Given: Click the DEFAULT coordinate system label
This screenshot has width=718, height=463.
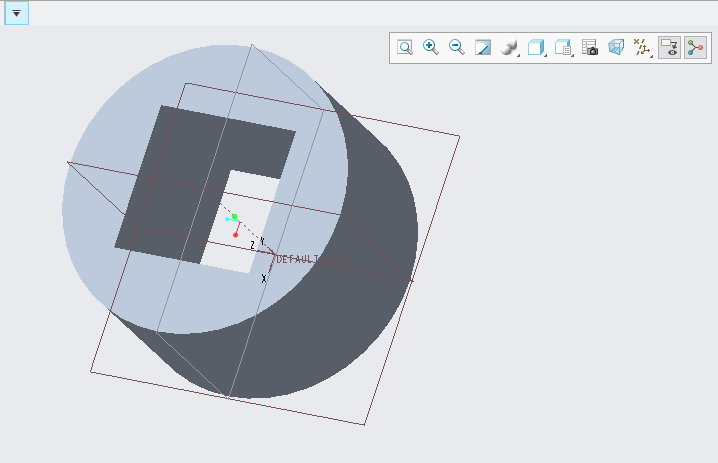Looking at the screenshot, I should tap(310, 260).
